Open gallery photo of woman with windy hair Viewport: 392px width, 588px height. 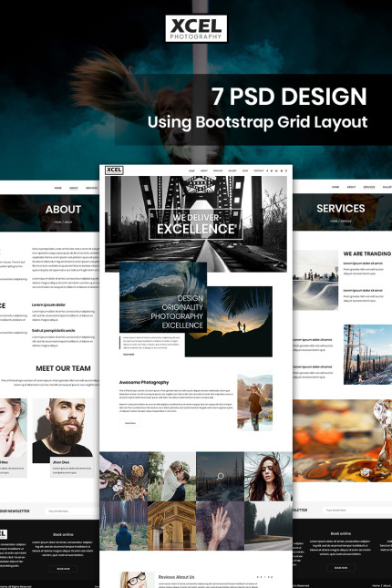268,477
